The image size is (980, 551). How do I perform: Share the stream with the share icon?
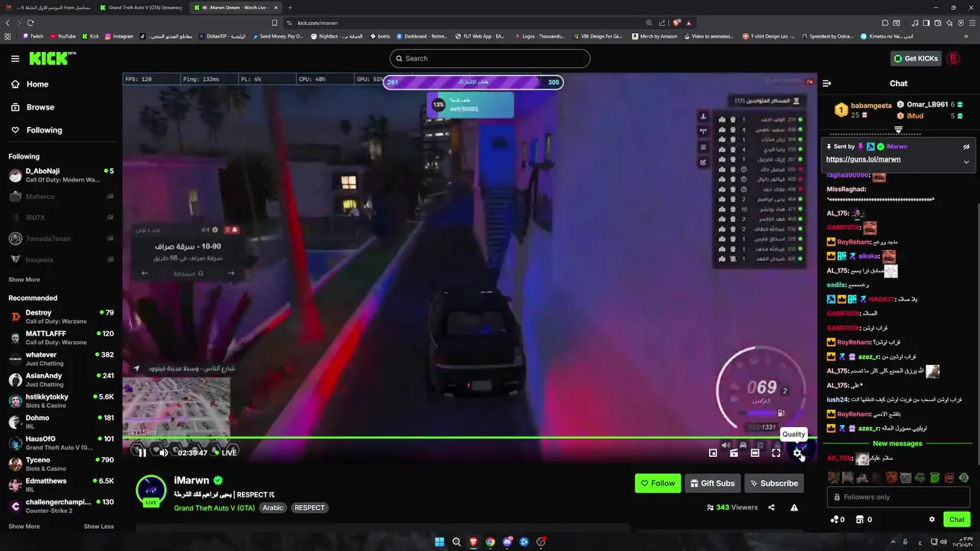coord(771,507)
